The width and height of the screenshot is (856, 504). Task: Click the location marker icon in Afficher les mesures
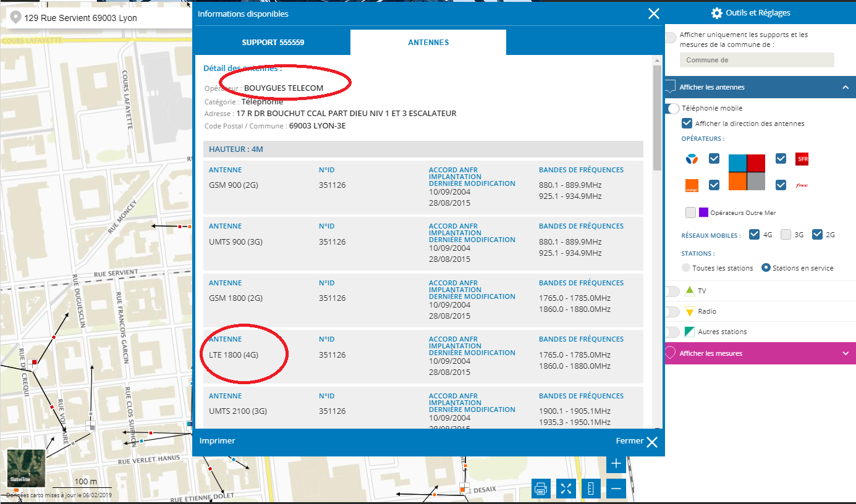669,353
